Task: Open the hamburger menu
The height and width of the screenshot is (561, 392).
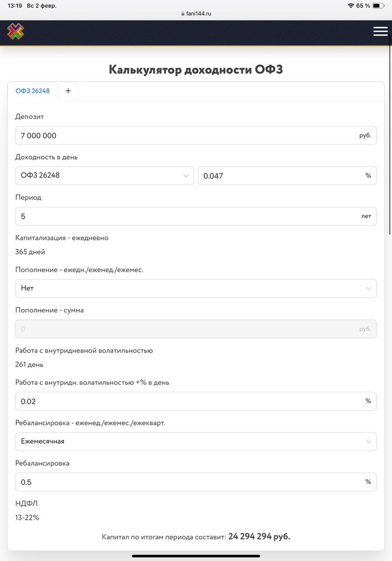Action: (380, 31)
